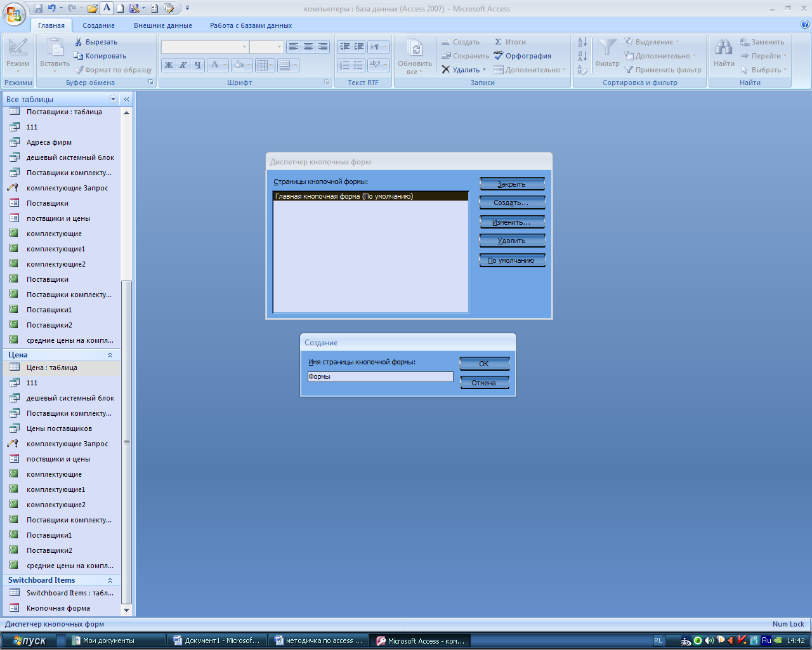812x650 pixels.
Task: Align text right in the ribbon
Action: coord(322,47)
